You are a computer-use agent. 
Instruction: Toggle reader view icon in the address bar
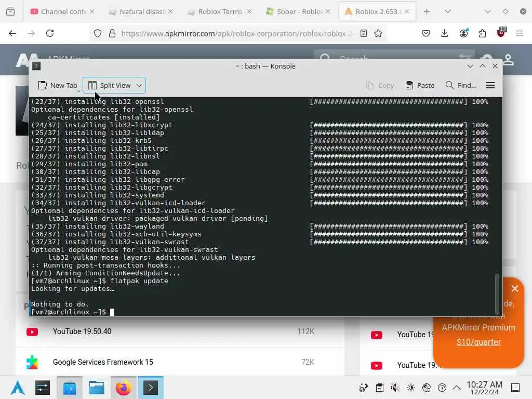click(x=363, y=33)
